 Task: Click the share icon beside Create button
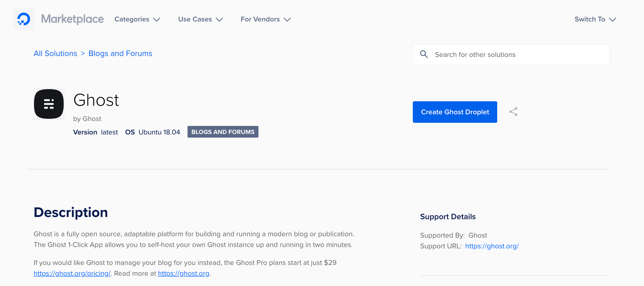click(513, 112)
